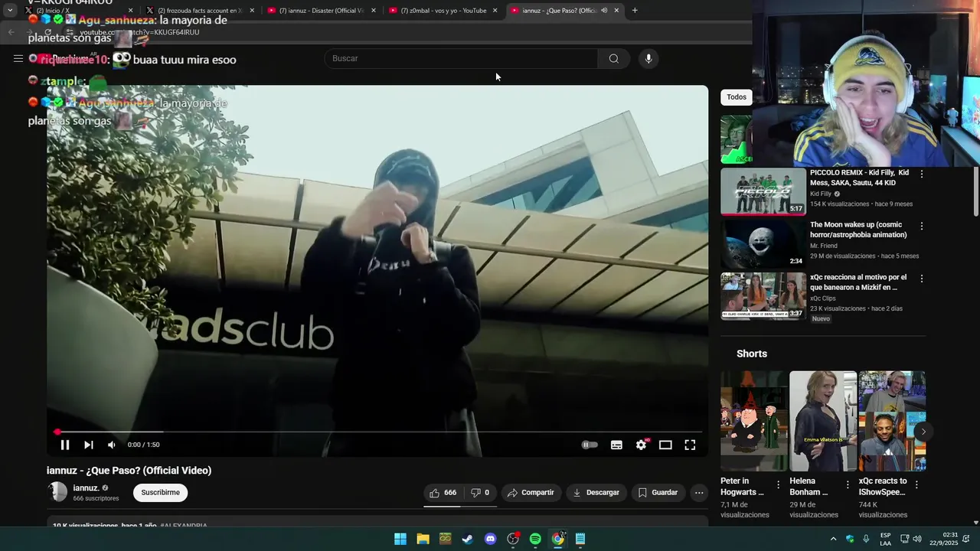Image resolution: width=980 pixels, height=551 pixels.
Task: Skip to next video in player
Action: (88, 445)
